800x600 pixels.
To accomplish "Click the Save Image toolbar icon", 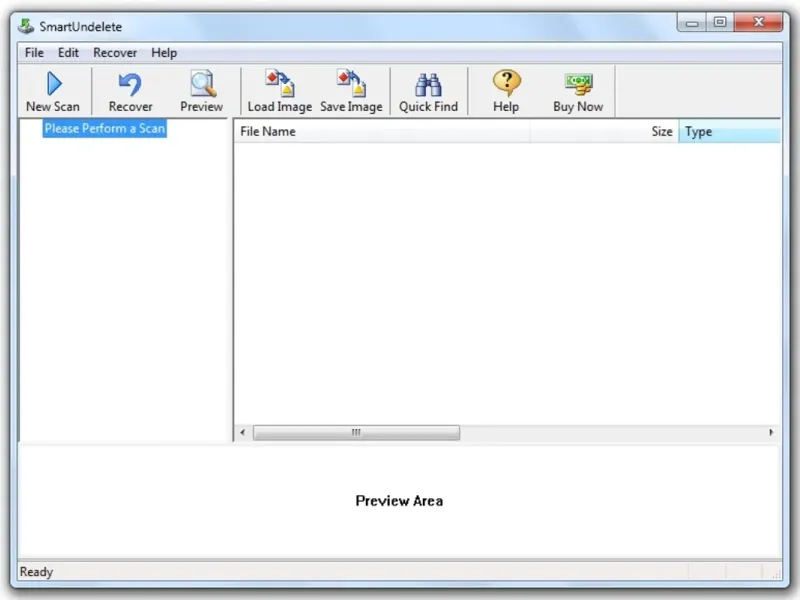I will [352, 92].
